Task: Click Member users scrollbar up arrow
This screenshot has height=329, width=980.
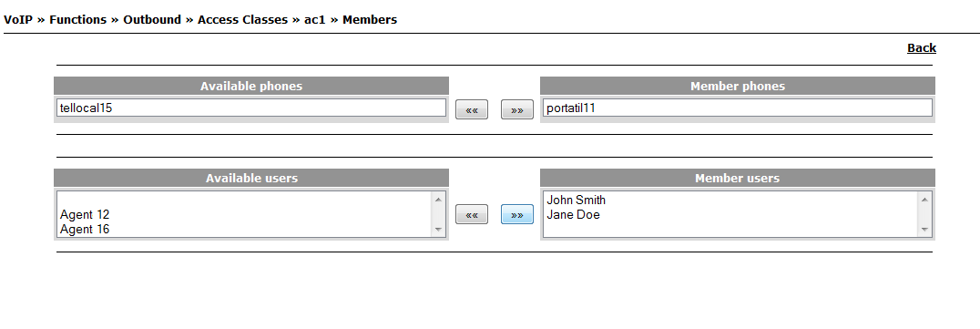Action: [924, 199]
